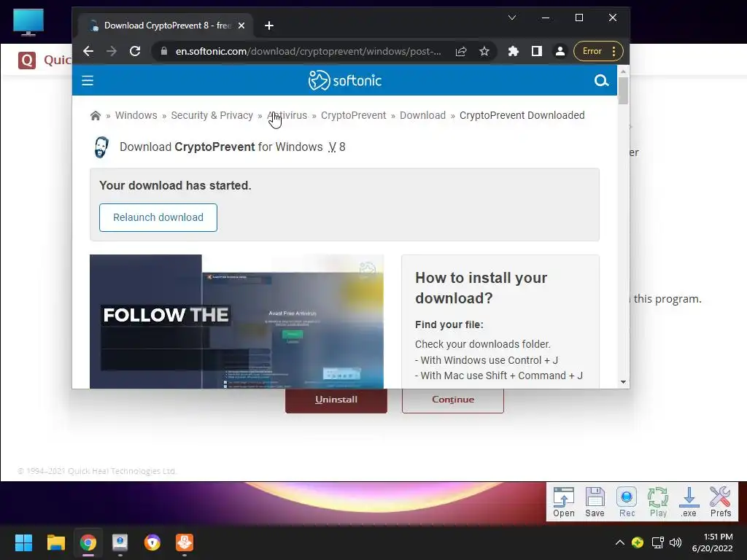Open the Prefs tools icon
The height and width of the screenshot is (560, 747).
720,502
